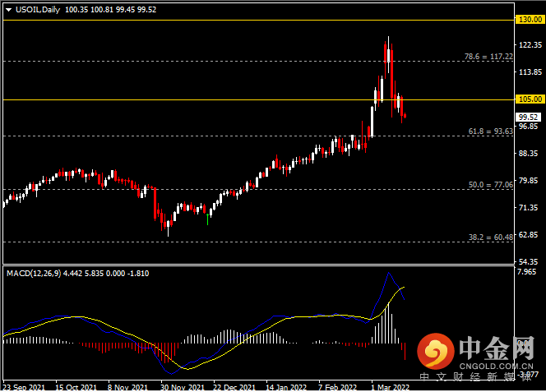Click the 30 Nov 2021 date marker

182,387
